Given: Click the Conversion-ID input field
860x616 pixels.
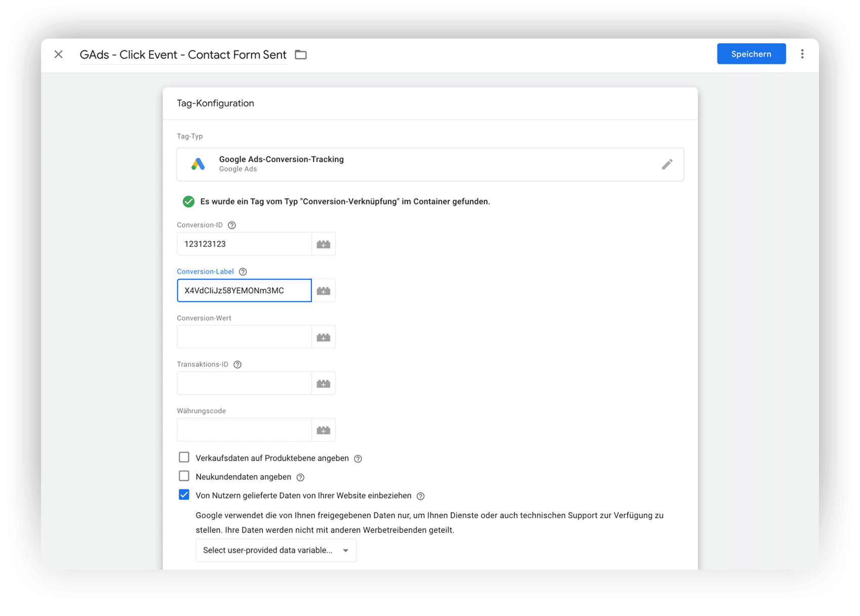Looking at the screenshot, I should pyautogui.click(x=244, y=244).
